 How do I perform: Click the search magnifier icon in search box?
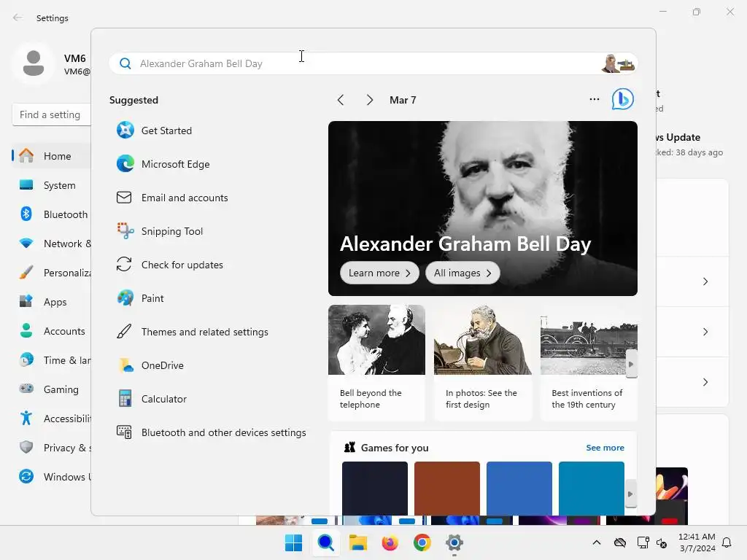click(125, 64)
